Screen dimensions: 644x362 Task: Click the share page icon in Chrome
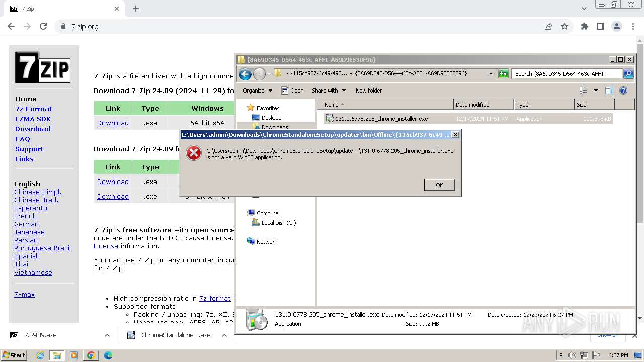pyautogui.click(x=548, y=26)
